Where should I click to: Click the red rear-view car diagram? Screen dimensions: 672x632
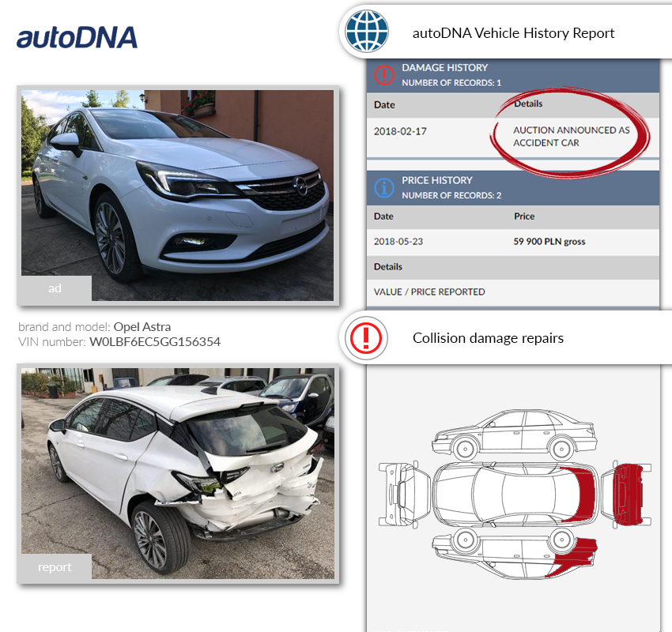[x=626, y=494]
